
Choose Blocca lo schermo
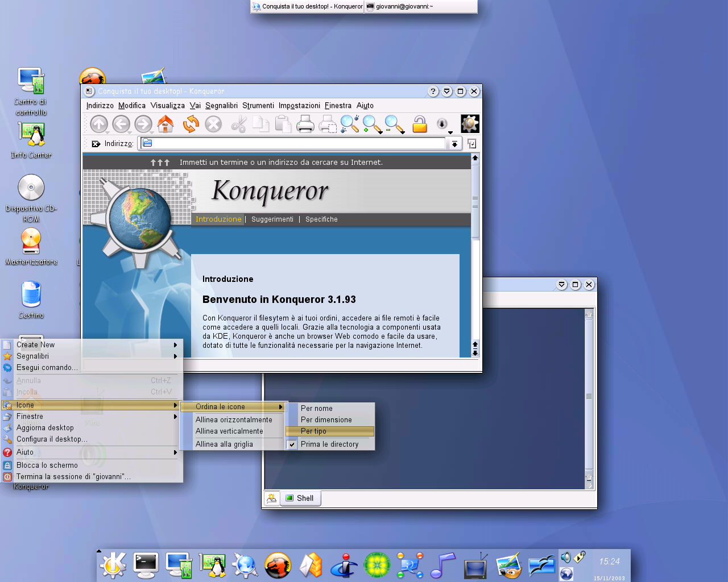coord(92,465)
